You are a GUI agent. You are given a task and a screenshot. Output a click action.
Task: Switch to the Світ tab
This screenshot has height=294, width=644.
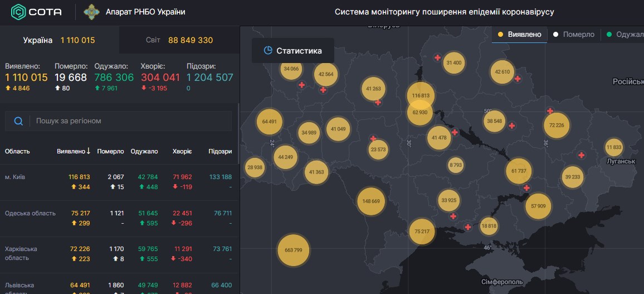(179, 40)
